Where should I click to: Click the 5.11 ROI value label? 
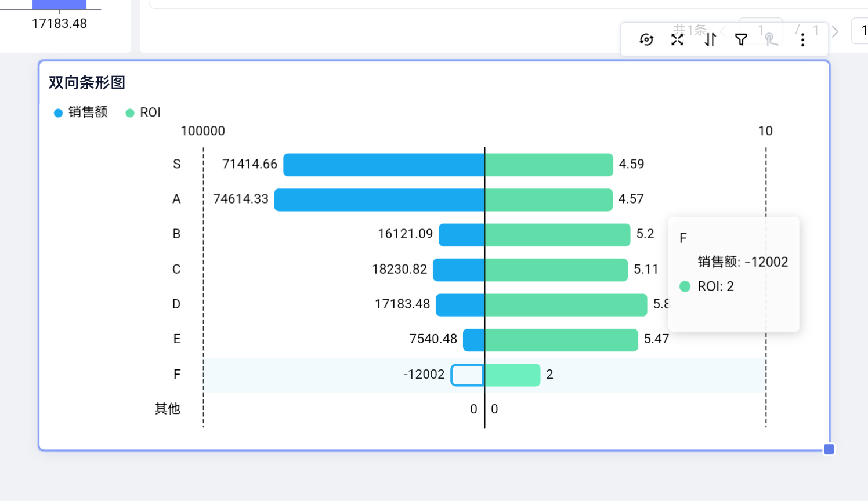[x=646, y=269]
